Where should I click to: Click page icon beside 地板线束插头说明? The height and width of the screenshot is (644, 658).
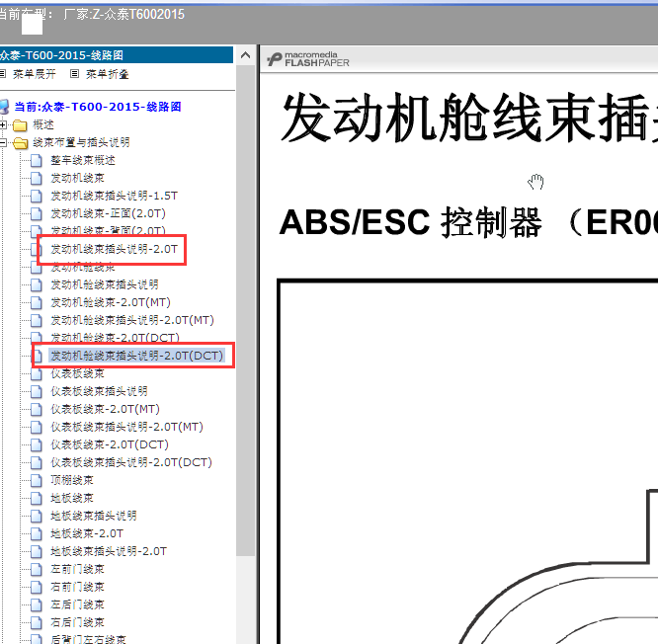[37, 516]
